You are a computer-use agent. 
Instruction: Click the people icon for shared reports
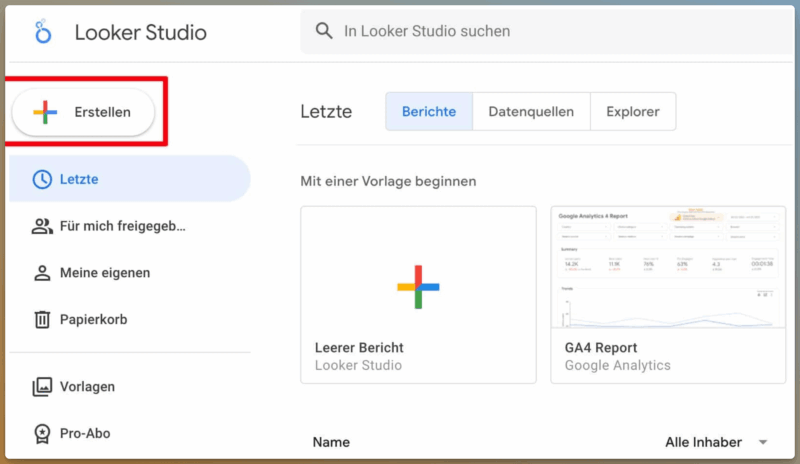coord(42,226)
